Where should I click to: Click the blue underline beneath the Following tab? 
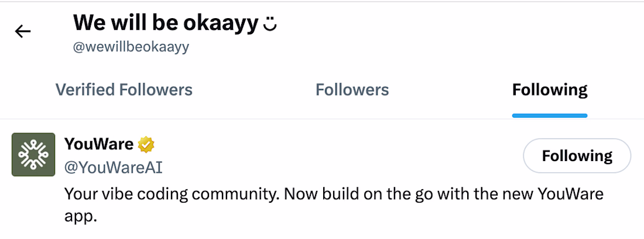pos(549,115)
